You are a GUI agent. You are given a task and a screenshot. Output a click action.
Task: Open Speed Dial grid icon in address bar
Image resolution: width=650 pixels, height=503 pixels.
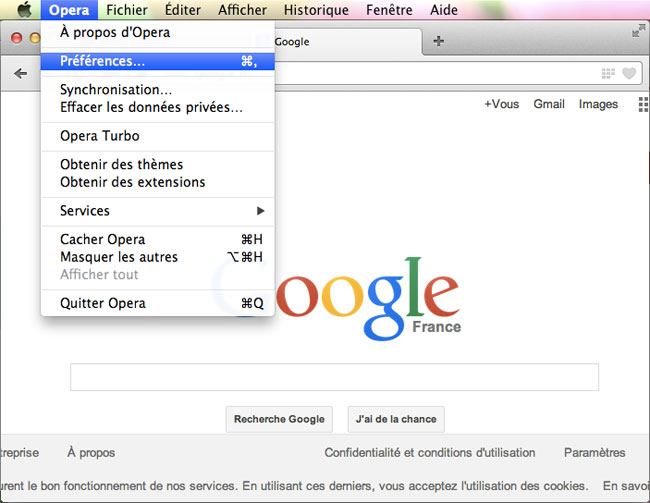click(x=608, y=73)
